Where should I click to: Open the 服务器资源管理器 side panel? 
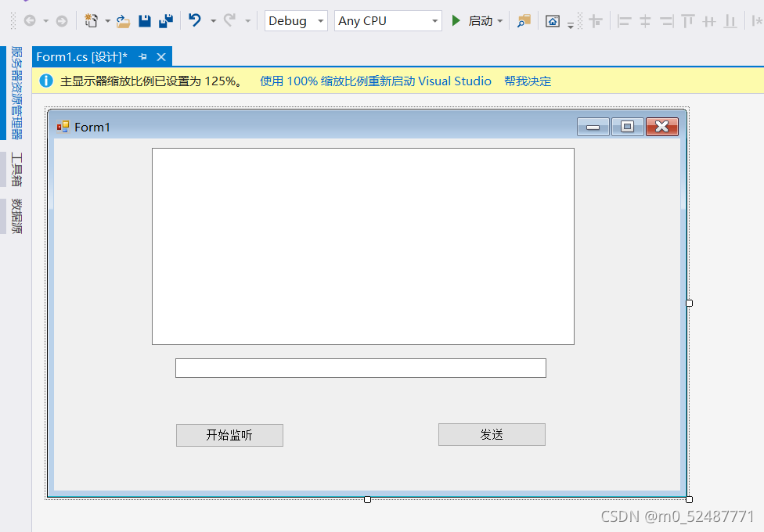(x=16, y=93)
